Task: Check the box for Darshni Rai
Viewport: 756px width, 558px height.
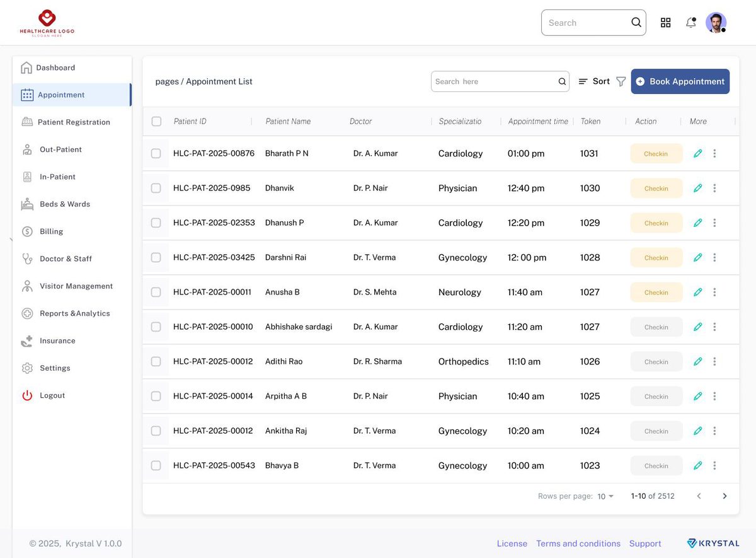Action: click(x=156, y=257)
